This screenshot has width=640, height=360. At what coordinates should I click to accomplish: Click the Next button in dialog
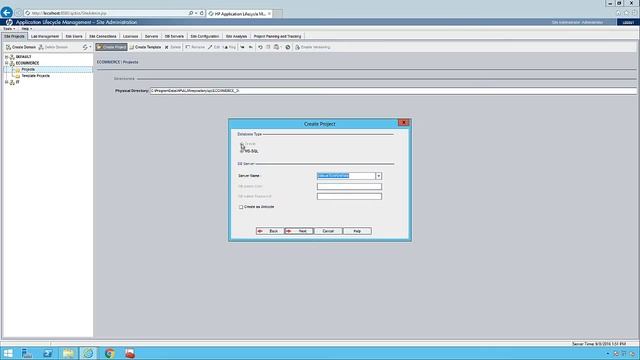[299, 231]
